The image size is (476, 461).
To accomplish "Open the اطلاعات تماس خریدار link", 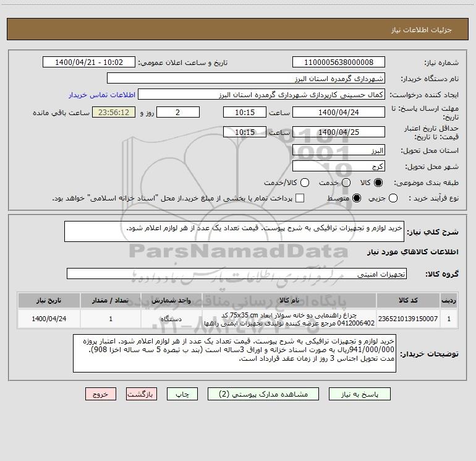I will tap(102, 95).
